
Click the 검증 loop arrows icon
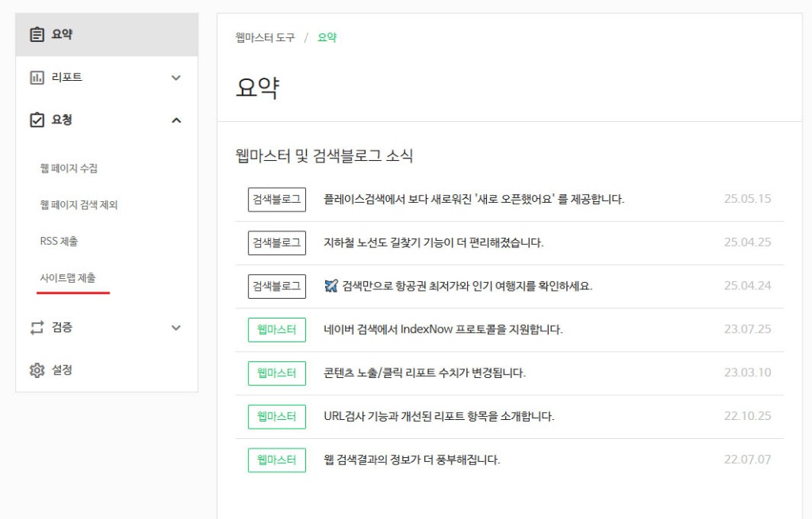coord(36,327)
